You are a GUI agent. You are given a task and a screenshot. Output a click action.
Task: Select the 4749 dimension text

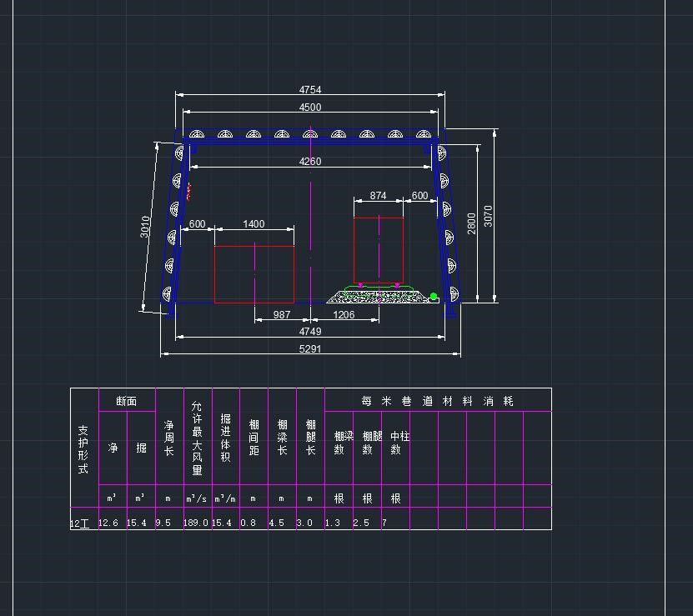coord(309,332)
